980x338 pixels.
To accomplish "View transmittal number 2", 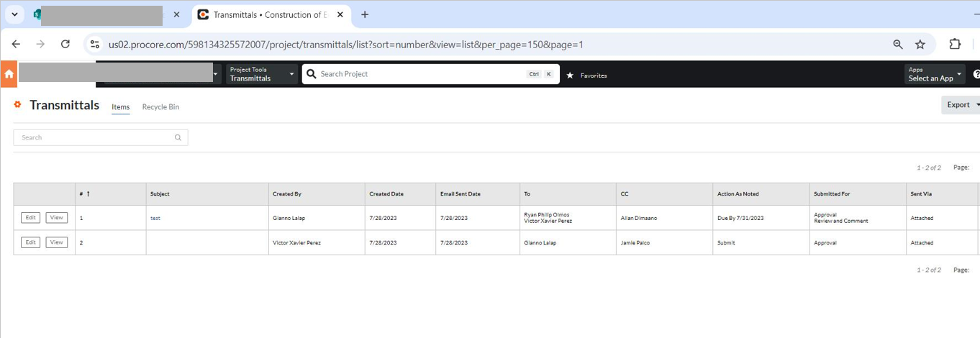I will pyautogui.click(x=56, y=242).
